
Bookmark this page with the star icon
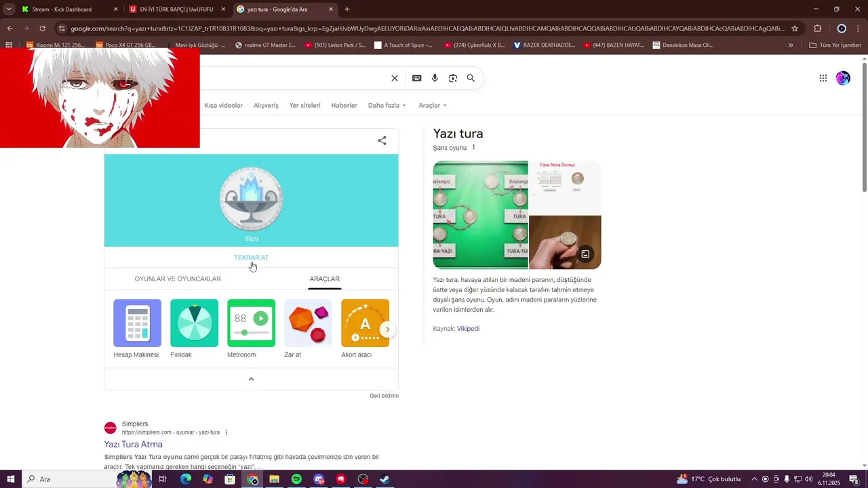click(x=795, y=28)
